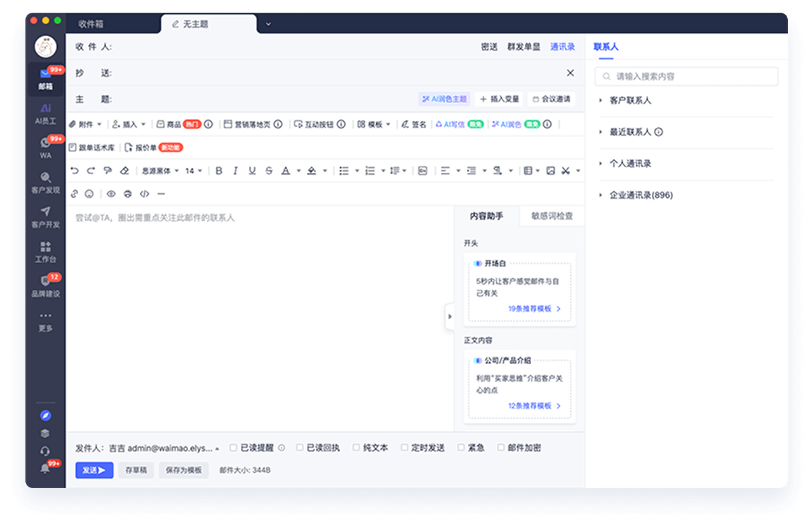
Task: Switch to the 敏感词检查 tab
Action: pos(551,216)
